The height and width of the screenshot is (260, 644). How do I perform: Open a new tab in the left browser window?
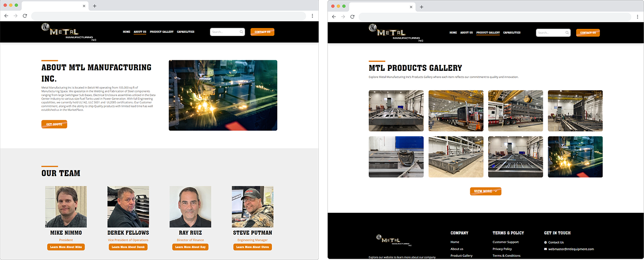pos(95,6)
